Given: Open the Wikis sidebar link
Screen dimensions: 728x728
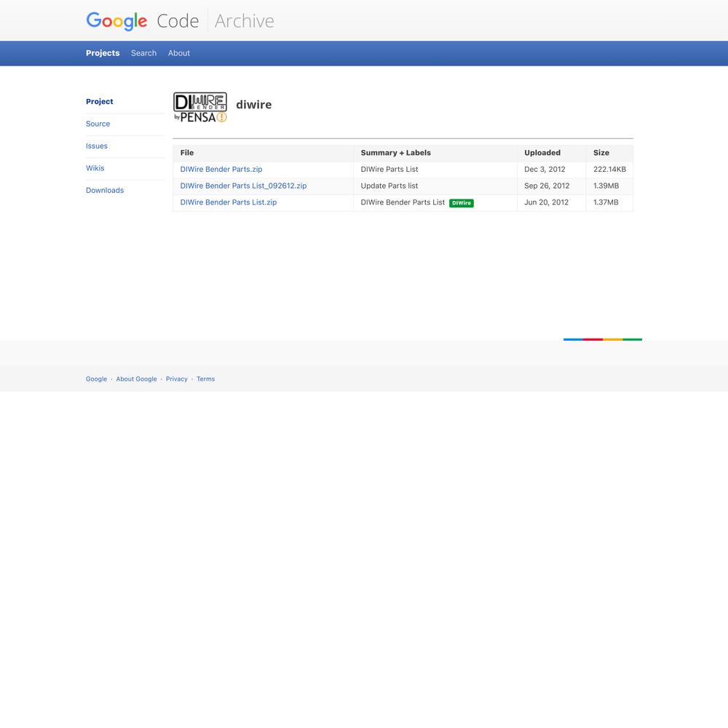Looking at the screenshot, I should click(95, 168).
